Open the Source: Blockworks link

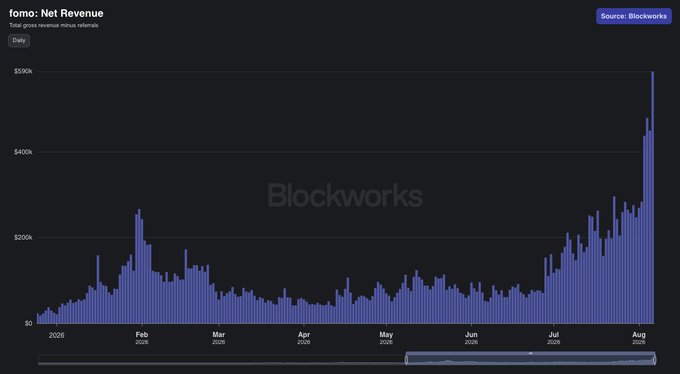(634, 16)
